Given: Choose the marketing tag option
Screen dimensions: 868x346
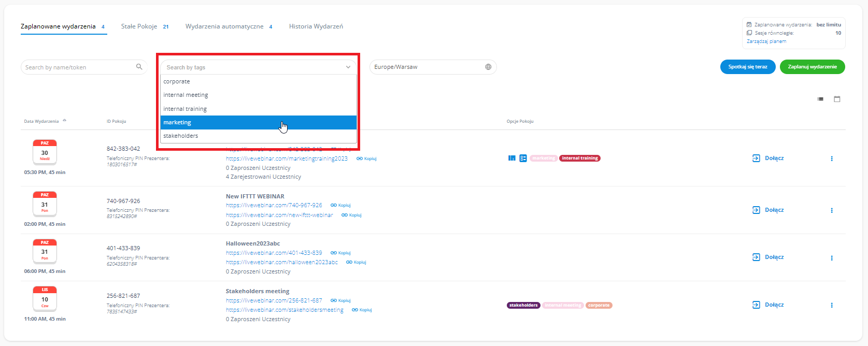Looking at the screenshot, I should tap(259, 122).
